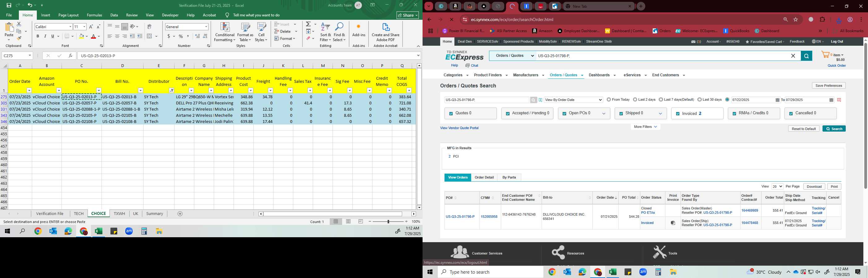The height and width of the screenshot is (278, 868).
Task: Open per page count 20 dropdown
Action: pyautogui.click(x=777, y=187)
